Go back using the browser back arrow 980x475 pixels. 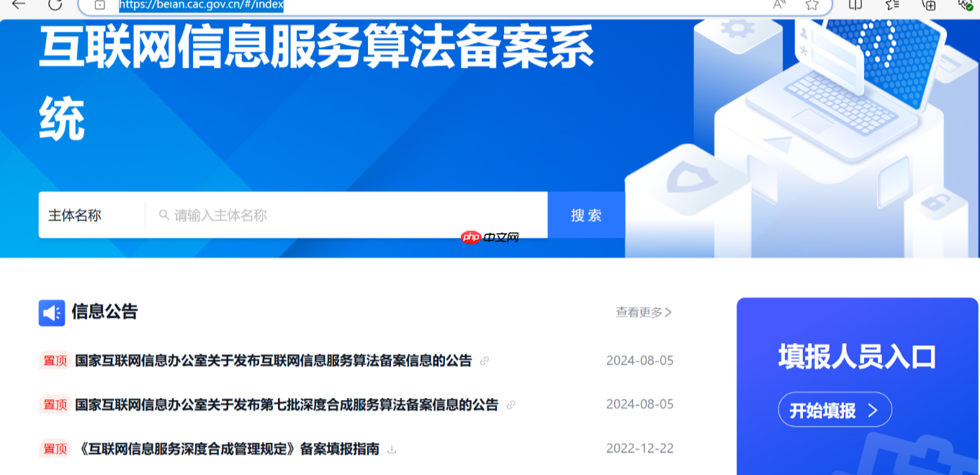pos(19,4)
